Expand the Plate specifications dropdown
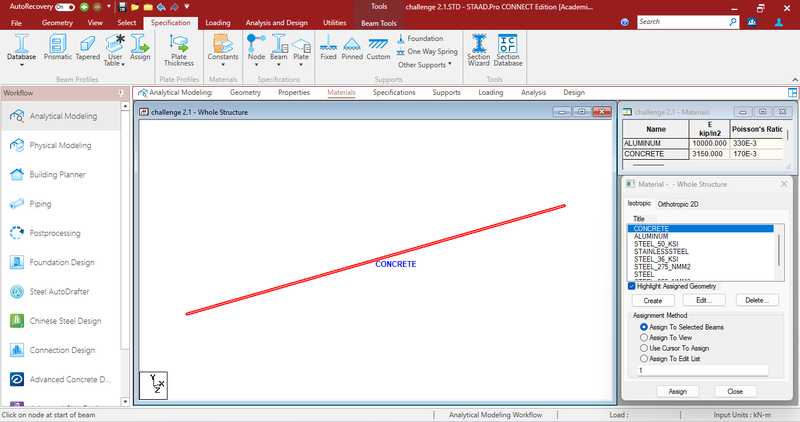800x422 pixels. click(301, 65)
